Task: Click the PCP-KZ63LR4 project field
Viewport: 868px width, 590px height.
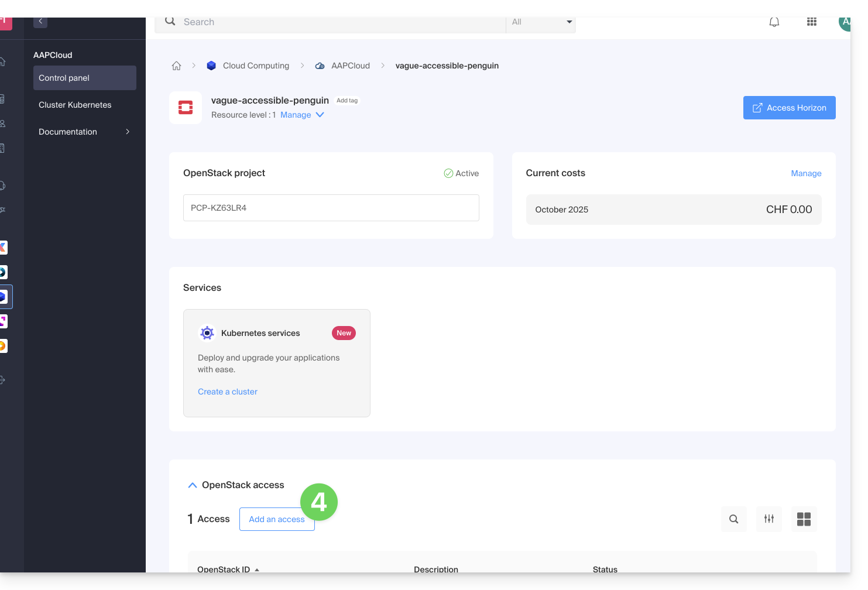Action: click(331, 208)
